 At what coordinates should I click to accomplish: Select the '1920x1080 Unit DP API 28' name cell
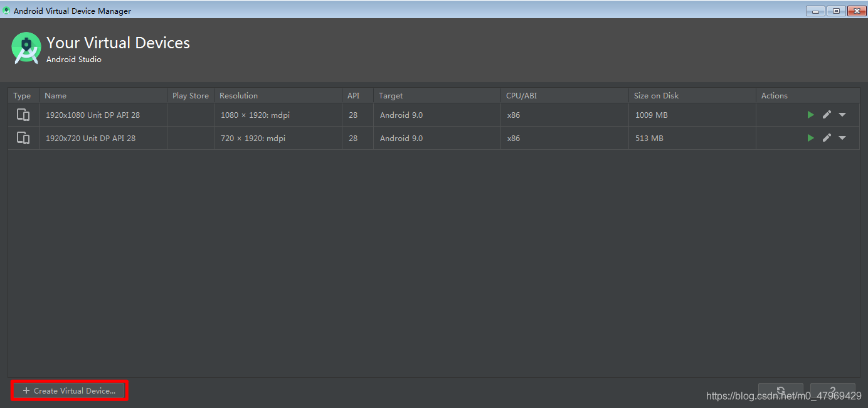pos(103,115)
